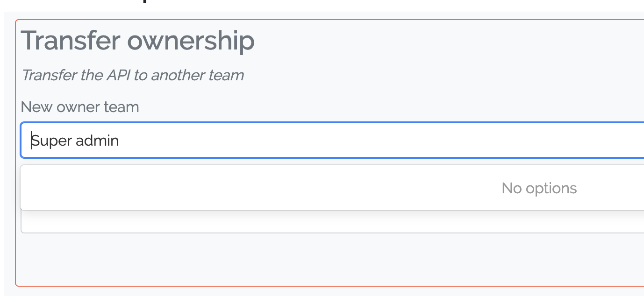The width and height of the screenshot is (644, 296).
Task: Click the greyed No options text
Action: click(539, 188)
